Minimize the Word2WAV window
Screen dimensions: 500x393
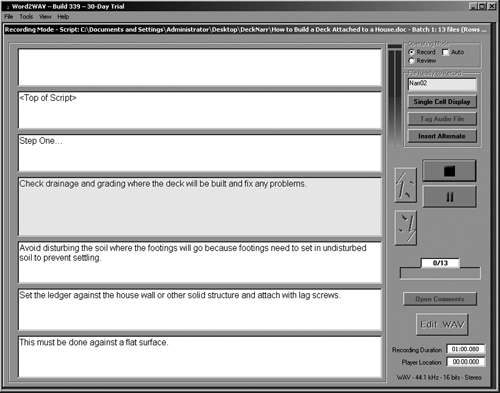click(473, 6)
